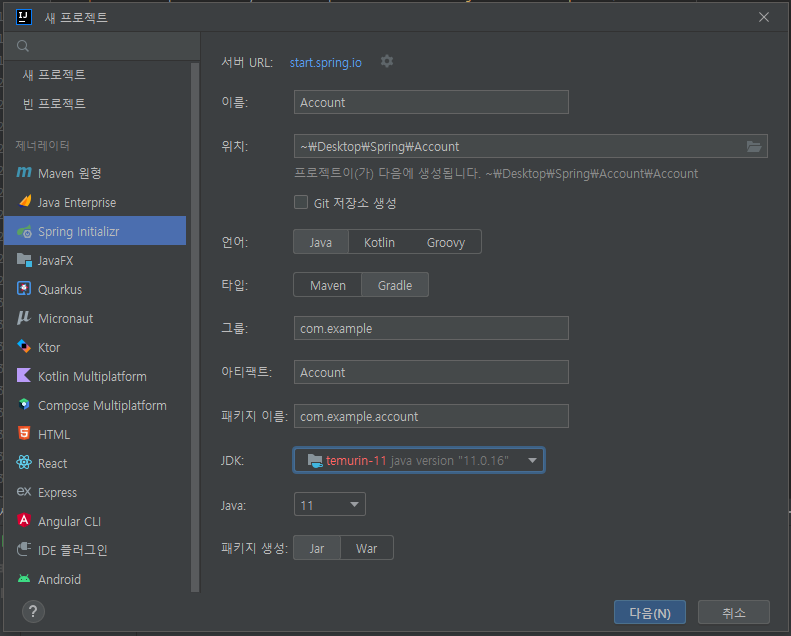Click the React generator label
Screen dimensions: 791x636
tap(52, 464)
